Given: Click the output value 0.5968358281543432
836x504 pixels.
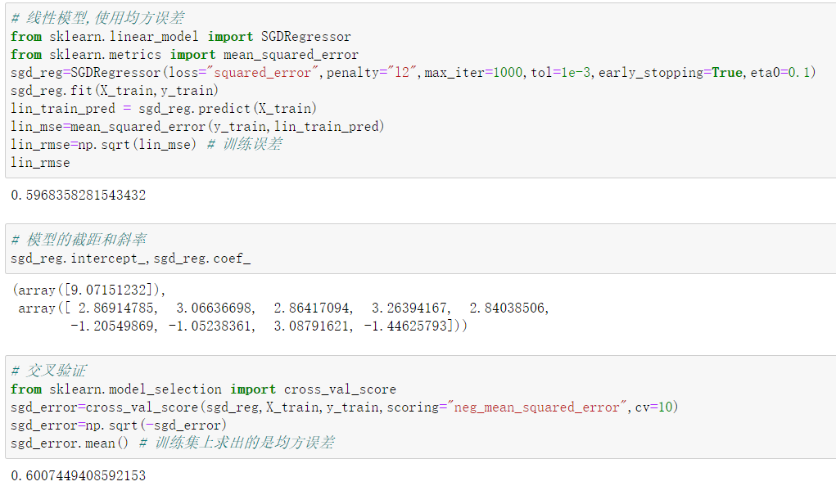Looking at the screenshot, I should [x=79, y=195].
